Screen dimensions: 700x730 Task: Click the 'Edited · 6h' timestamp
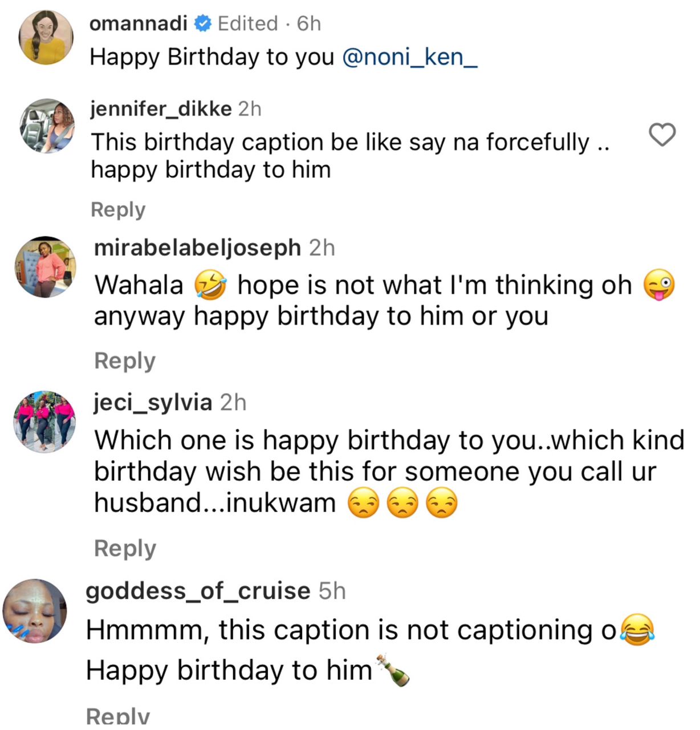pyautogui.click(x=269, y=23)
